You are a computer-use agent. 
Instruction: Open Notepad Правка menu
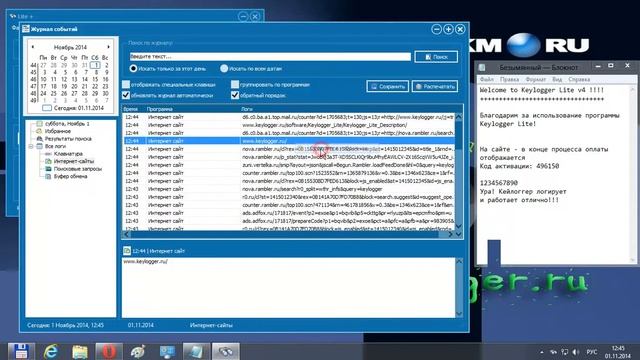(x=509, y=79)
